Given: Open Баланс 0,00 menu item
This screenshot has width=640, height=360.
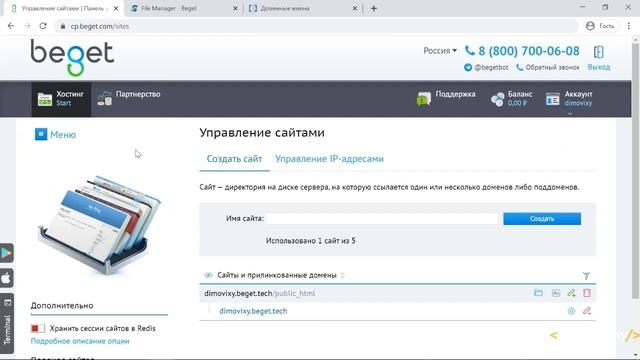Looking at the screenshot, I should [512, 99].
